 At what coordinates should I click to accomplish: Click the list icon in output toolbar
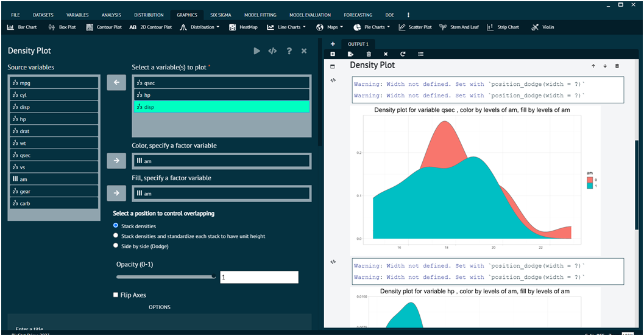click(x=420, y=54)
